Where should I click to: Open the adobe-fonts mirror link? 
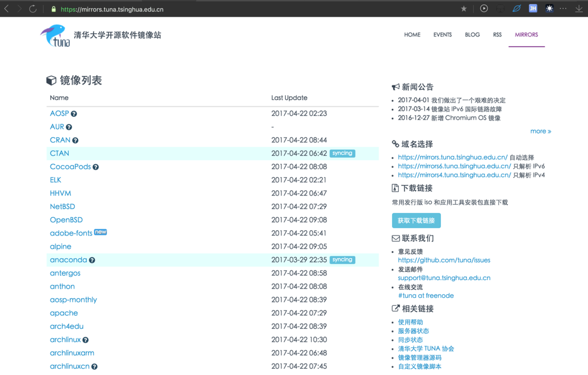point(71,233)
